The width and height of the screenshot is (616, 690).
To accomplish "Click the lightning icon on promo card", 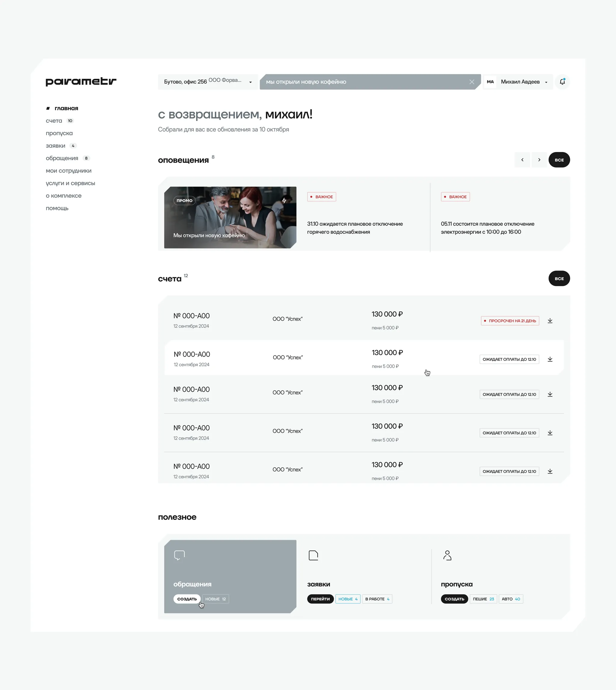I will coord(284,200).
